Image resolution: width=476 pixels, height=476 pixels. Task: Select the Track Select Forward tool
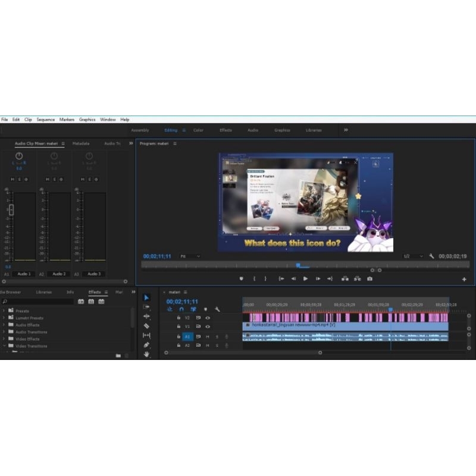point(146,307)
